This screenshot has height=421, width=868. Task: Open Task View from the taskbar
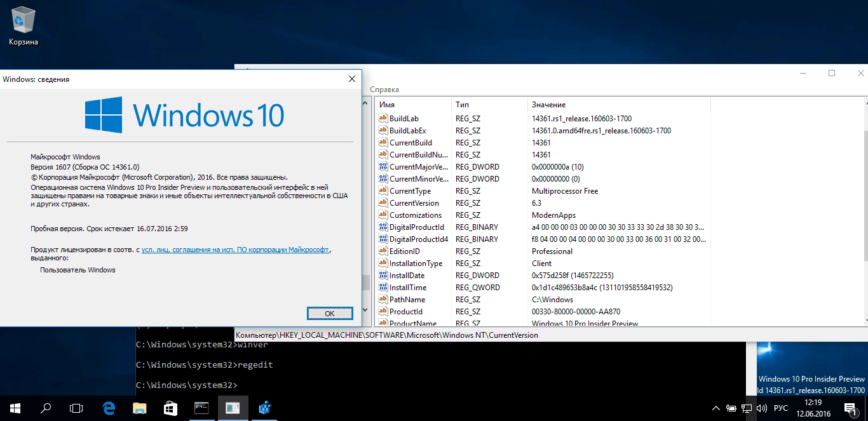pos(76,408)
